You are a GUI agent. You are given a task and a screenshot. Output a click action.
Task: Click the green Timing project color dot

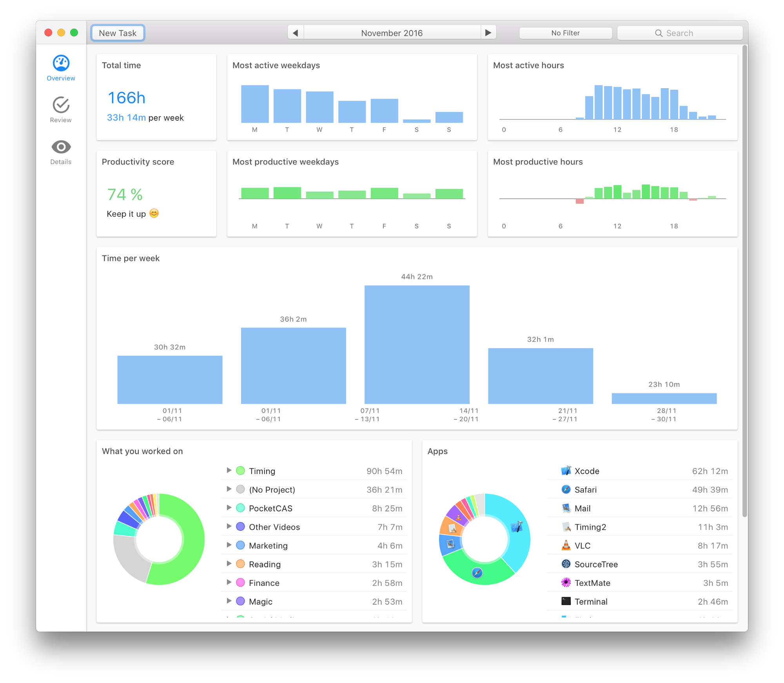tap(241, 471)
